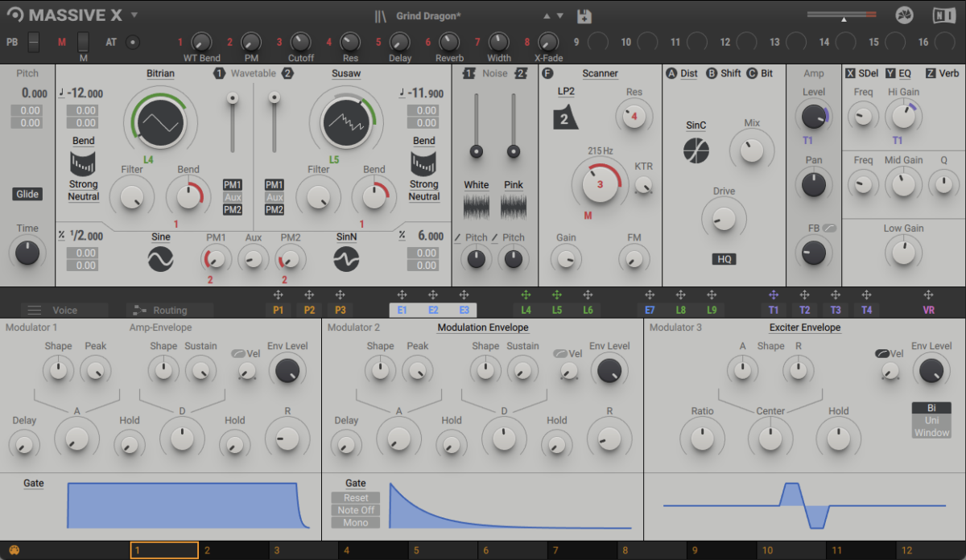Open the preset browser icon beside Grind Dragon
Image resolution: width=966 pixels, height=560 pixels.
(382, 16)
